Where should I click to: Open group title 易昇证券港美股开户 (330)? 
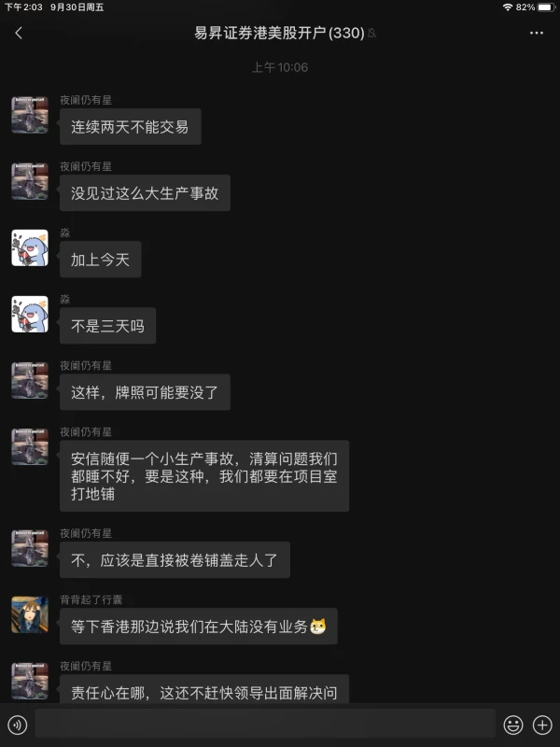[279, 33]
